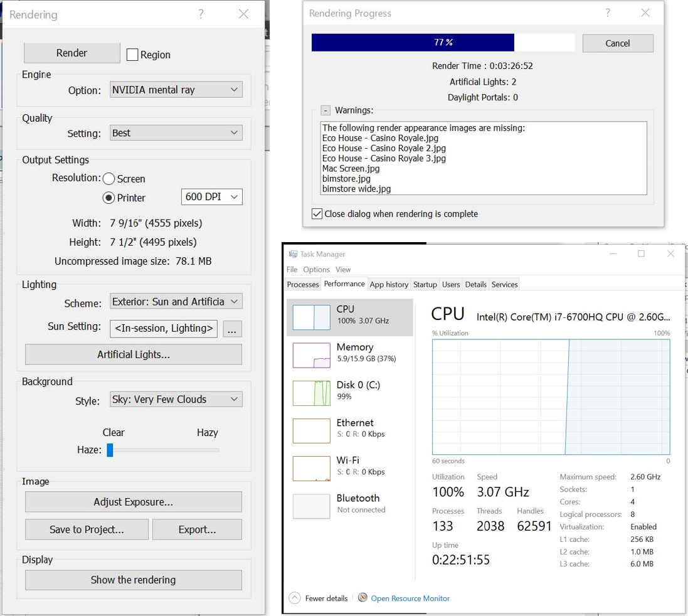Select the 'bimstore wide.jpg' warning line
688x616 pixels.
[356, 189]
